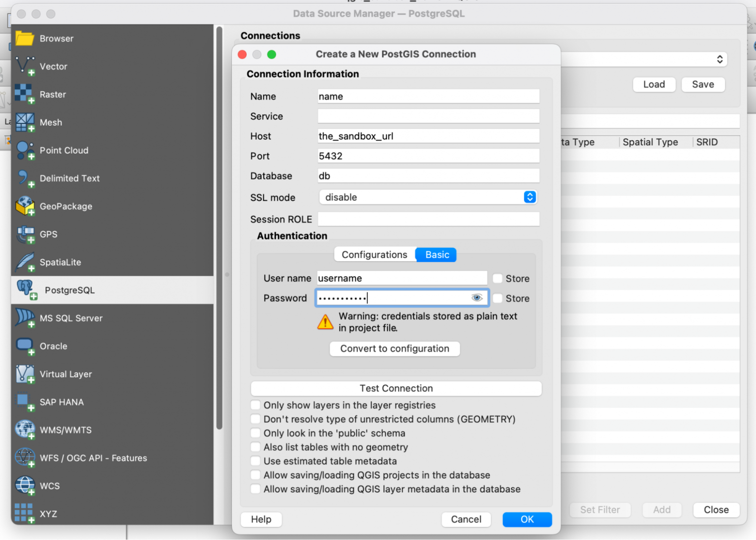The height and width of the screenshot is (540, 756).
Task: Click into the Session ROLE field
Action: pos(428,219)
